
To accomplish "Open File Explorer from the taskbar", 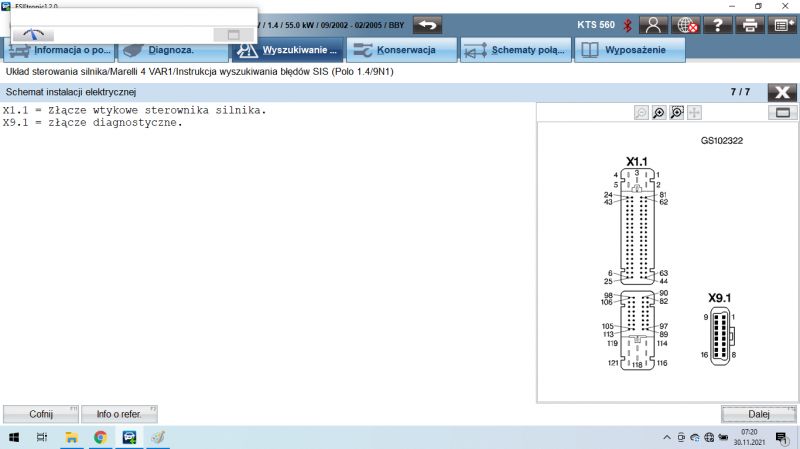I will click(71, 437).
